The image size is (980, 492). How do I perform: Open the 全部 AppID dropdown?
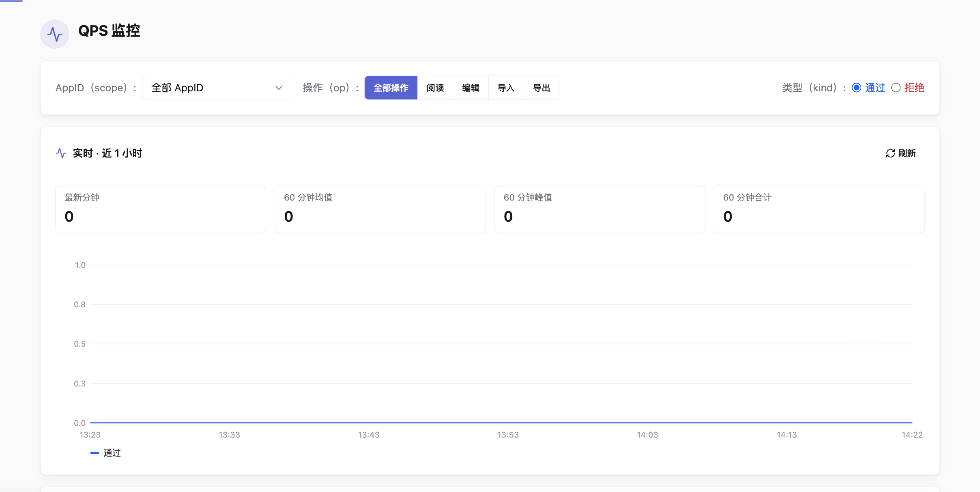pos(218,88)
